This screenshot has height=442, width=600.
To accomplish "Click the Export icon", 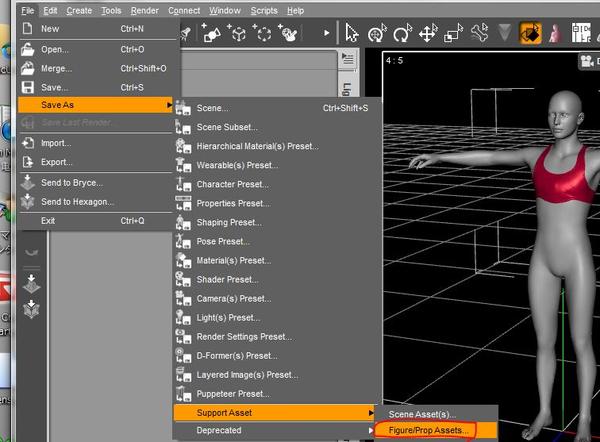I will click(x=28, y=162).
